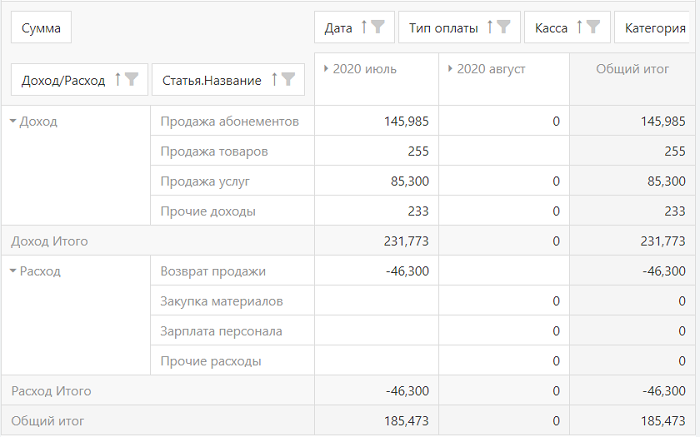Select the Общий итог column header

pyautogui.click(x=632, y=69)
